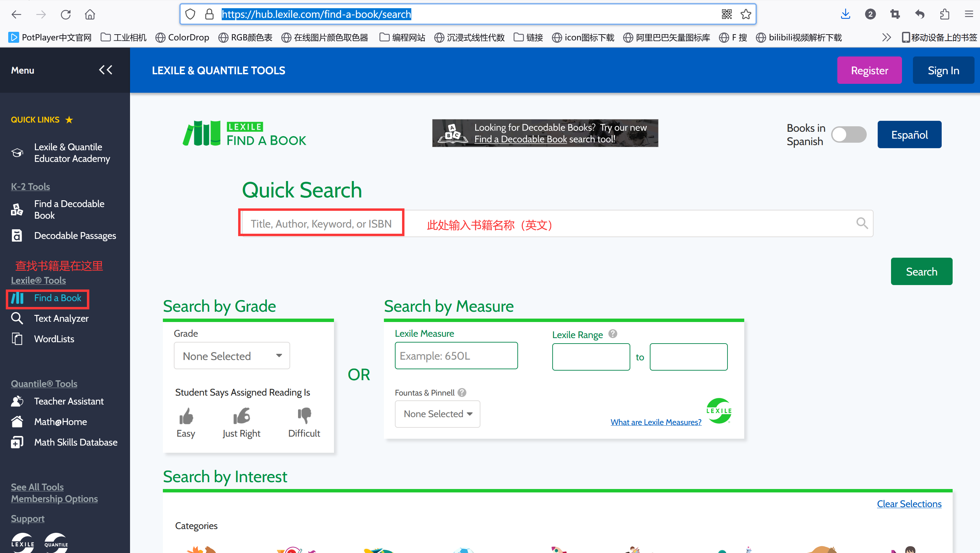980x553 pixels.
Task: Toggle the Books in Spanish switch
Action: click(x=848, y=135)
